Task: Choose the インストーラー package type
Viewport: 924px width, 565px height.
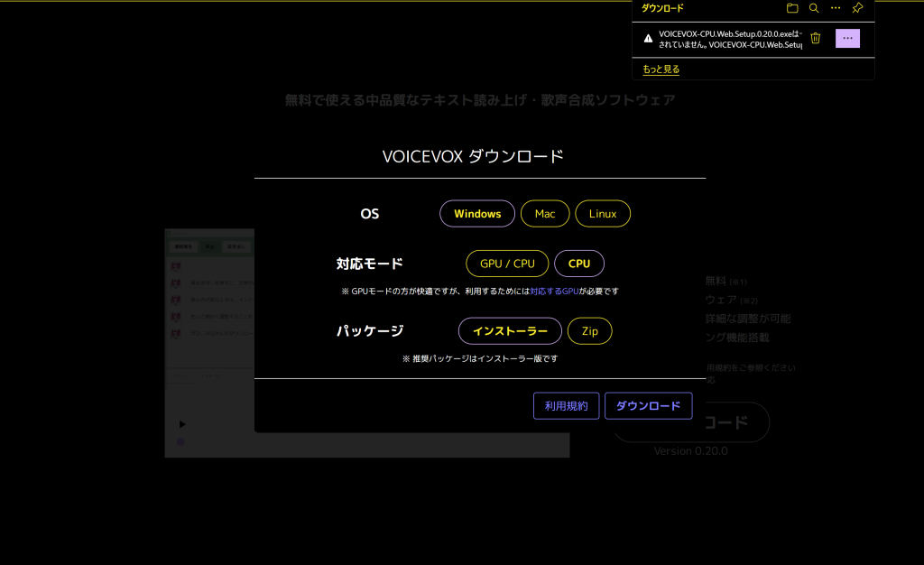Action: pos(510,331)
